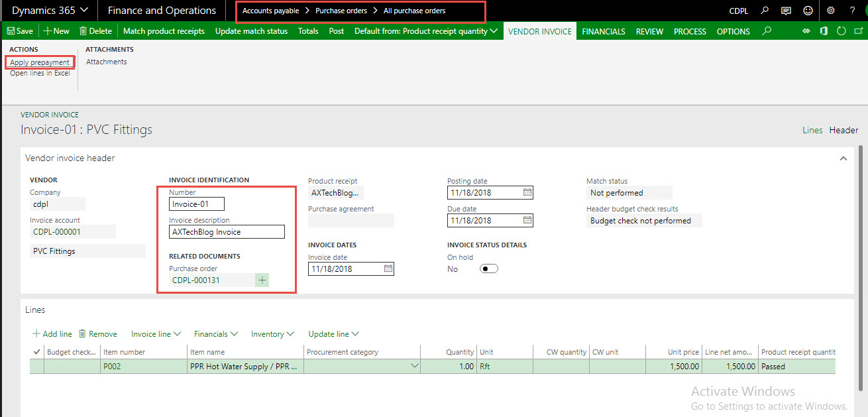Open Finance and Operations home

point(162,11)
